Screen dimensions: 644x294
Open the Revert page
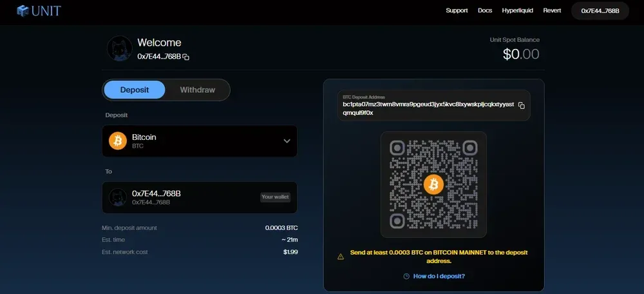pyautogui.click(x=552, y=11)
